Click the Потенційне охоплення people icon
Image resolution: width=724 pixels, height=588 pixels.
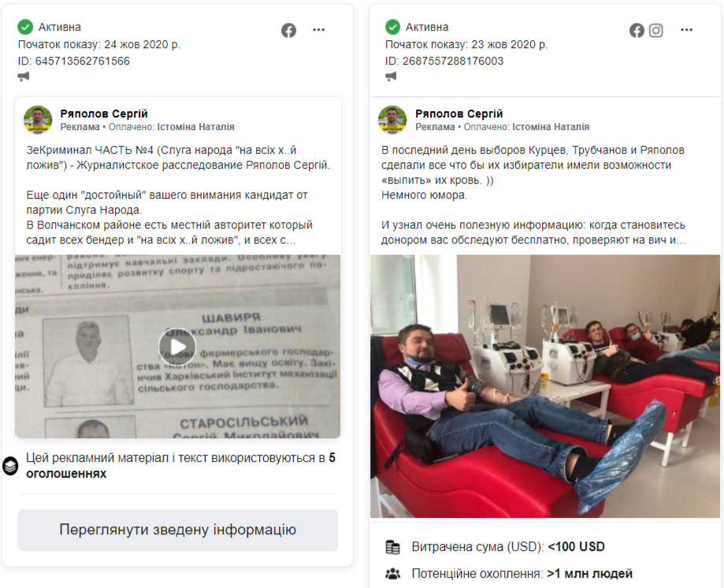[x=392, y=574]
